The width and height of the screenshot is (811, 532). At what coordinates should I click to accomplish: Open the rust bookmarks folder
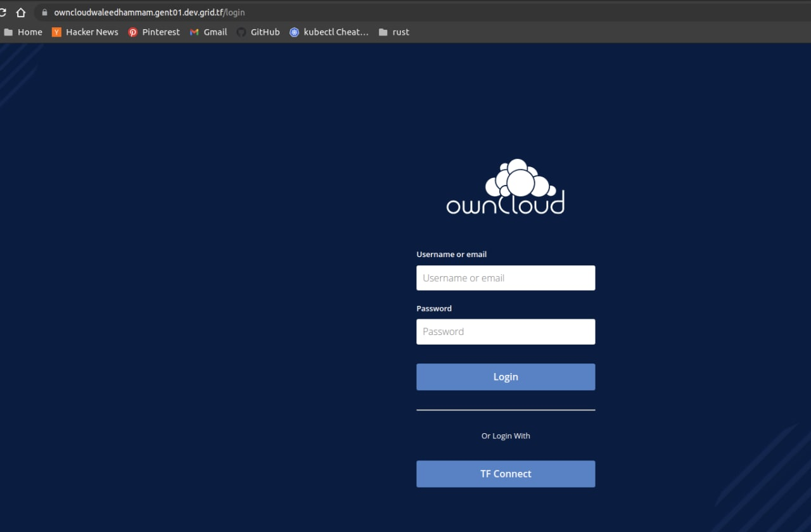tap(394, 32)
